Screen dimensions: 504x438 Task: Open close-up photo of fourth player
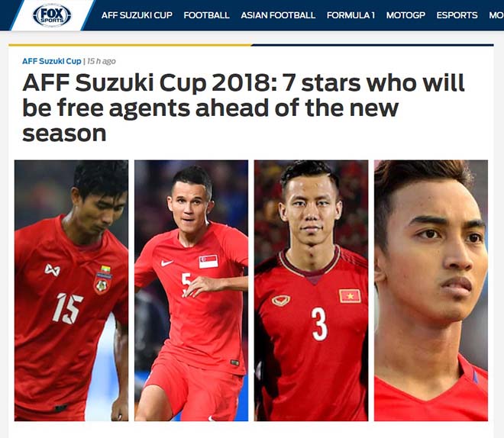pyautogui.click(x=431, y=291)
